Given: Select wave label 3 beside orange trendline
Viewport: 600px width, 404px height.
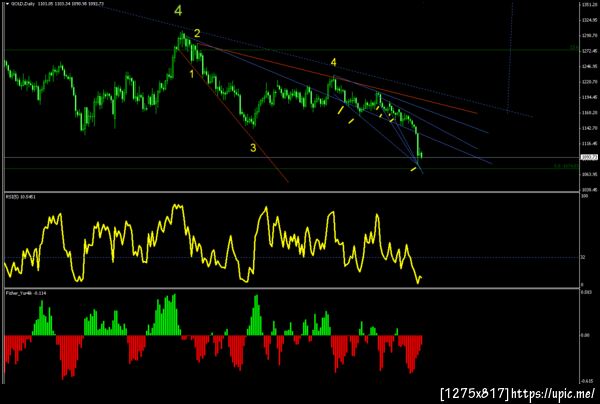Looking at the screenshot, I should (253, 147).
